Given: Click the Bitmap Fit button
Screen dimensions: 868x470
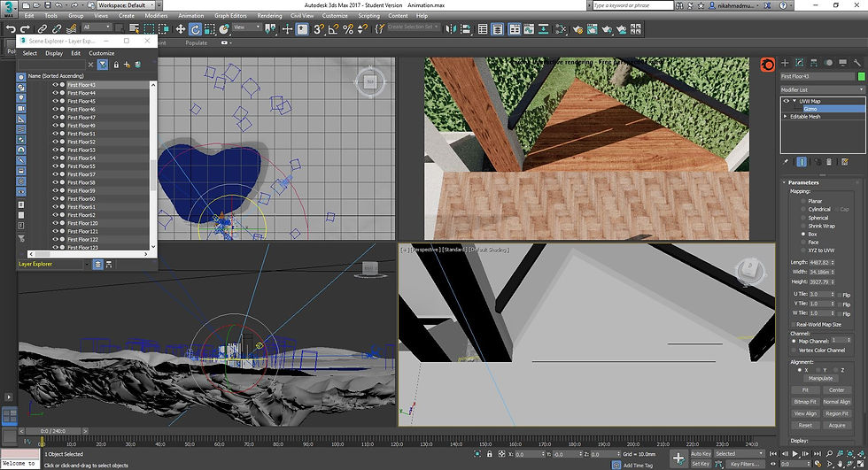Looking at the screenshot, I should 805,402.
